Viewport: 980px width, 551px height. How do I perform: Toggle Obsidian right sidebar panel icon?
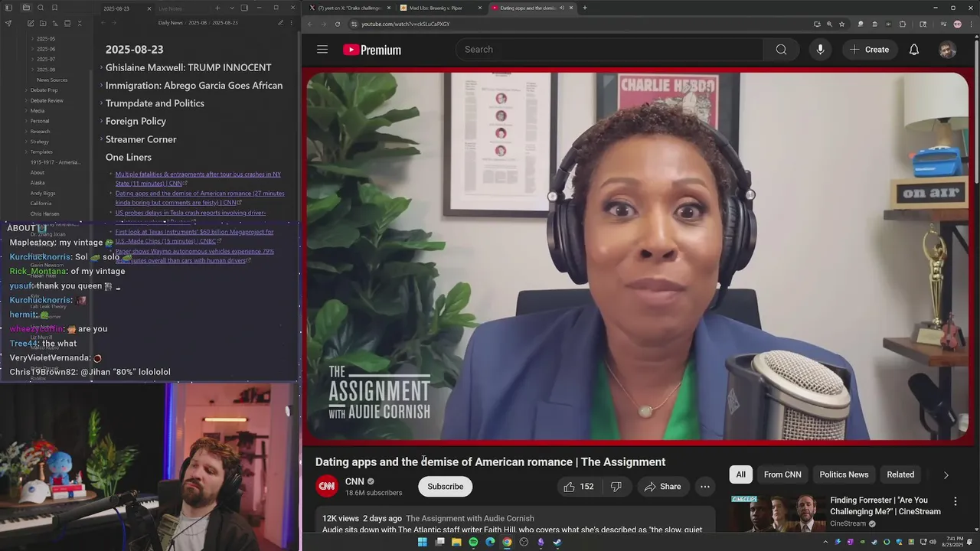(x=244, y=8)
